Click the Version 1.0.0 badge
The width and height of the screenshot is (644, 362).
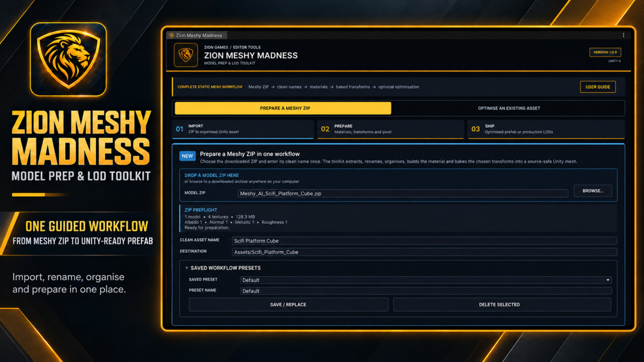pyautogui.click(x=605, y=53)
